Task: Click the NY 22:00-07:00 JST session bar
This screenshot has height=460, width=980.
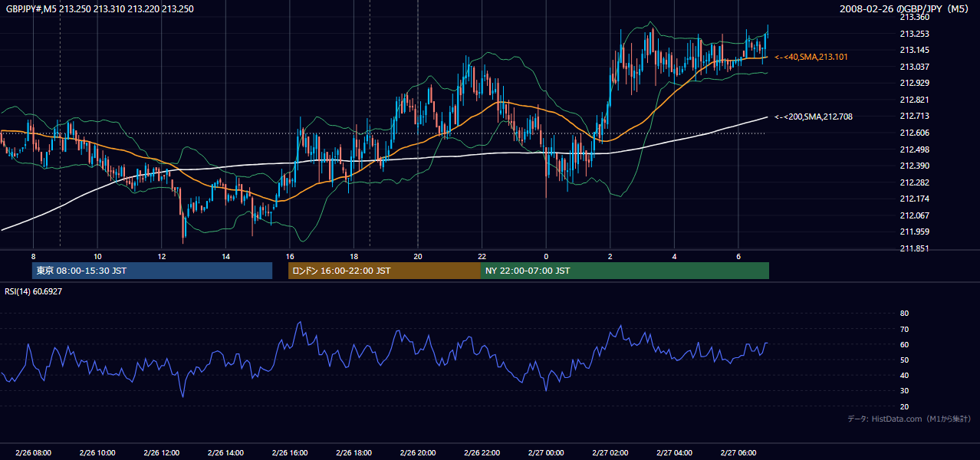Action: (625, 271)
